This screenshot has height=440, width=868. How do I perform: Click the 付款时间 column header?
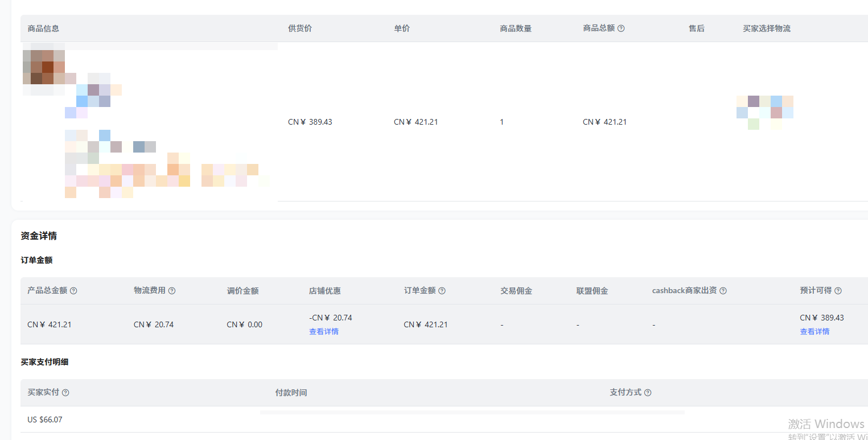[291, 393]
